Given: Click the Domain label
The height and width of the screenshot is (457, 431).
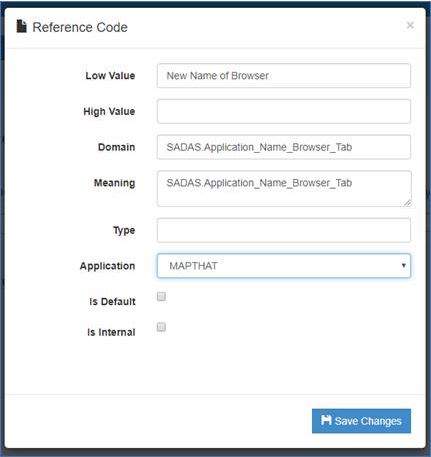Looking at the screenshot, I should (x=117, y=147).
